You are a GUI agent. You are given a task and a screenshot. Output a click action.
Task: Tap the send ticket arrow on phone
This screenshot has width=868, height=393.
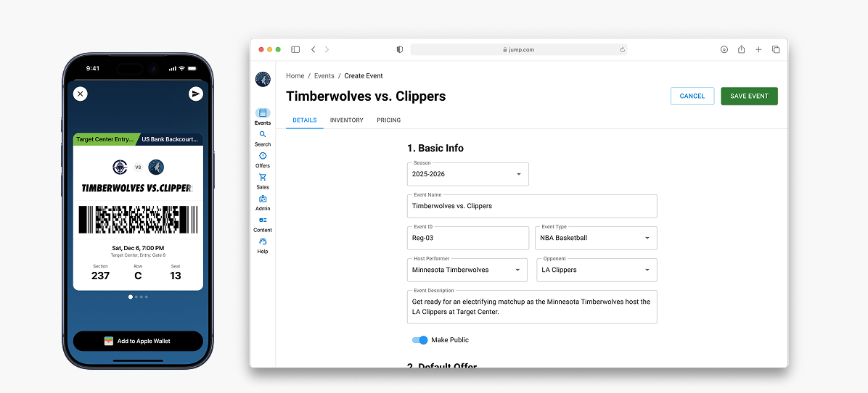195,94
